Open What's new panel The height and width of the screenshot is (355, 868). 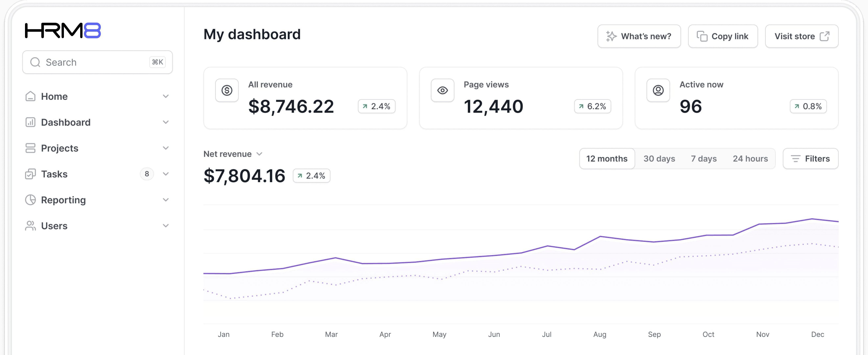coord(639,37)
